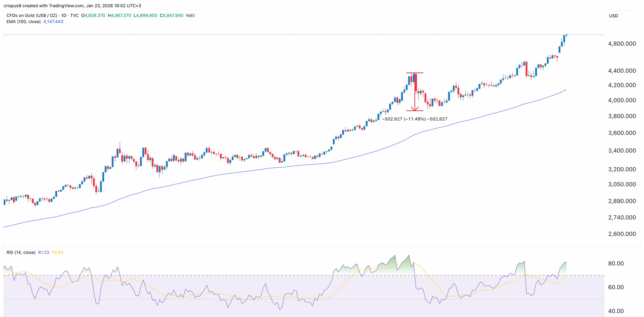This screenshot has height=317, width=644.
Task: Click the RSI 80.00 axis label
Action: pyautogui.click(x=616, y=263)
